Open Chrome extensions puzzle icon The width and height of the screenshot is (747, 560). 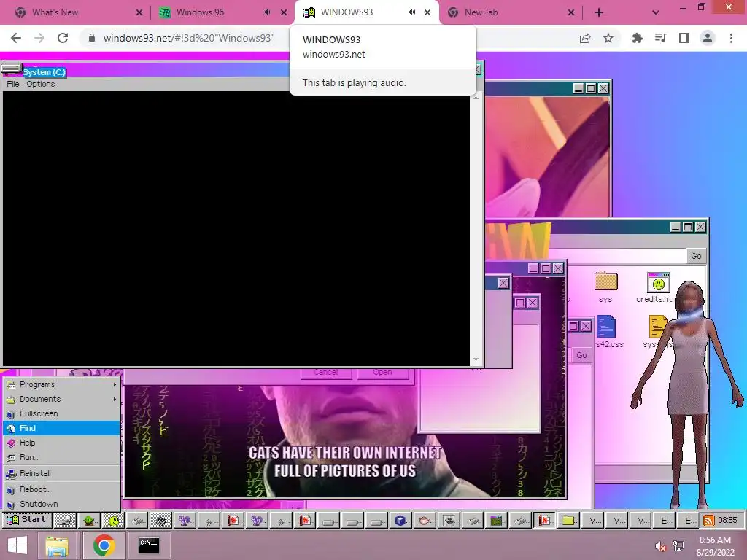click(637, 38)
